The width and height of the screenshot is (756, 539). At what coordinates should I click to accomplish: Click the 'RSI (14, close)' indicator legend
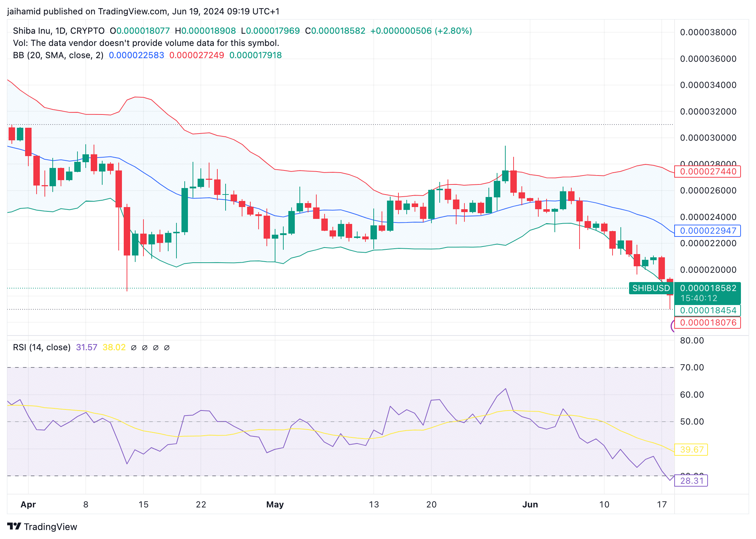click(x=42, y=347)
